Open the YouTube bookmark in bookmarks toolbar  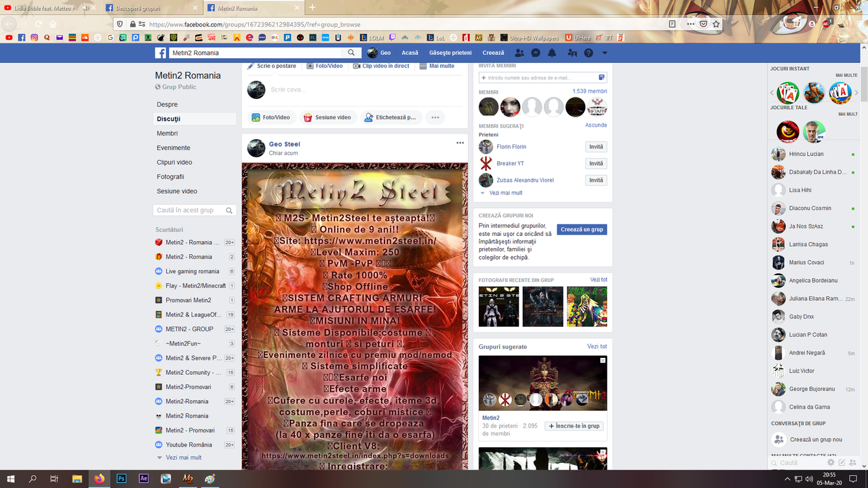click(x=8, y=37)
